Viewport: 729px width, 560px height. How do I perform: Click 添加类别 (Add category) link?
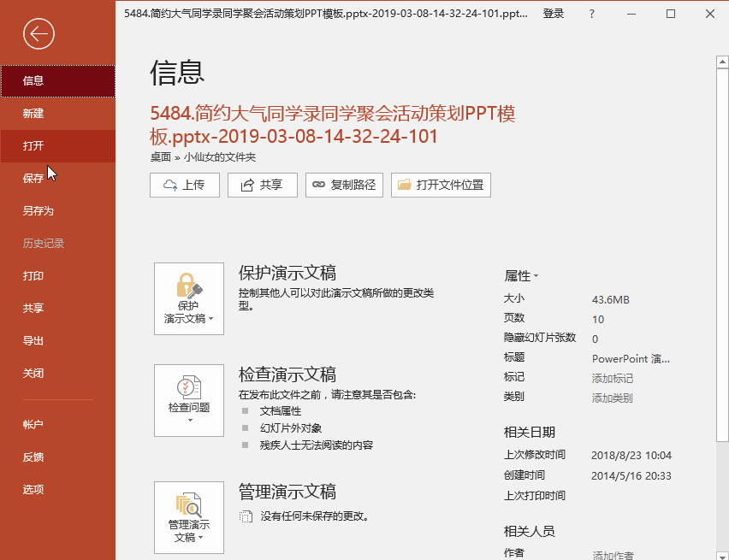pos(613,396)
